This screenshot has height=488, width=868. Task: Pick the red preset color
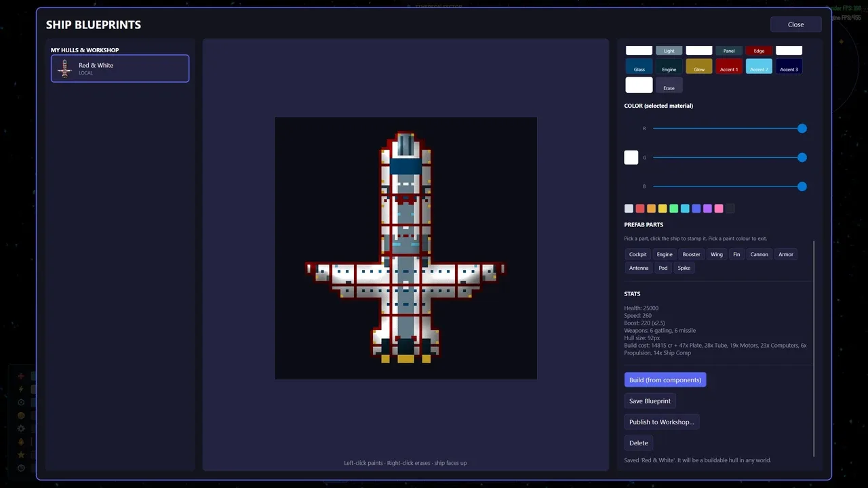[640, 209]
